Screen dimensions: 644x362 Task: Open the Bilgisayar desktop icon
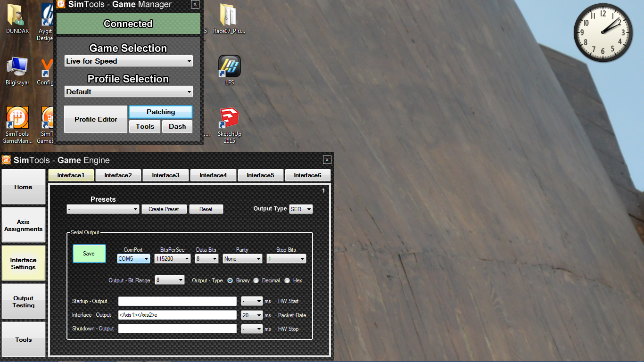point(17,71)
